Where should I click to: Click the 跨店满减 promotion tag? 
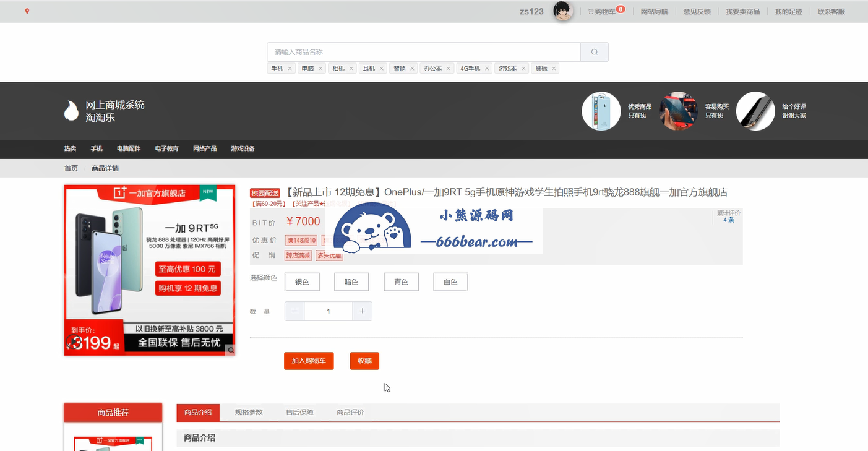pos(298,255)
